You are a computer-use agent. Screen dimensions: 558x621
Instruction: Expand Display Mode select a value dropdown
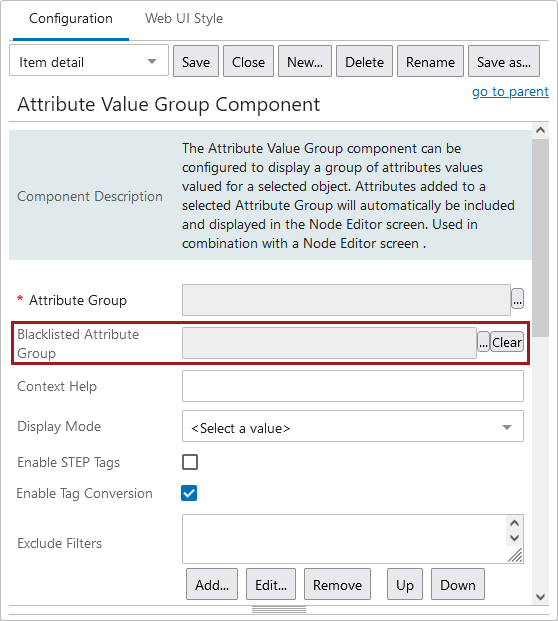coord(352,426)
